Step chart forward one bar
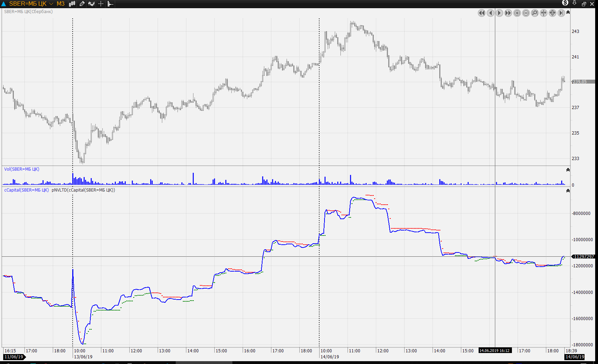 tap(499, 13)
